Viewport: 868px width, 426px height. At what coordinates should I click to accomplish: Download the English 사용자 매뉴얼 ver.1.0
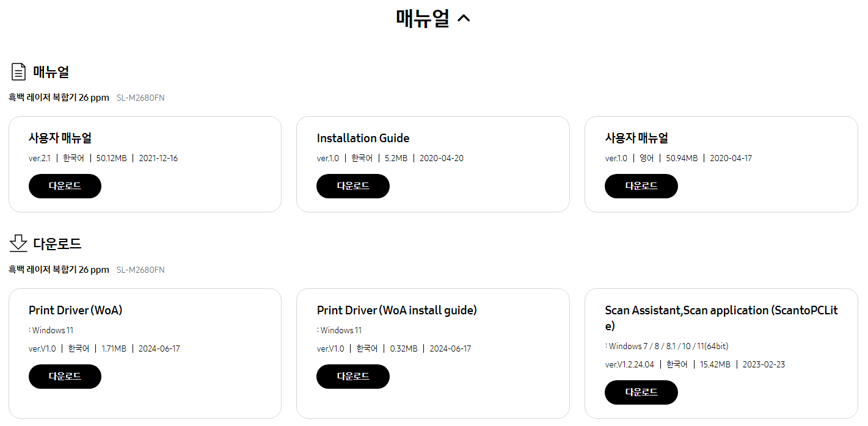[641, 186]
